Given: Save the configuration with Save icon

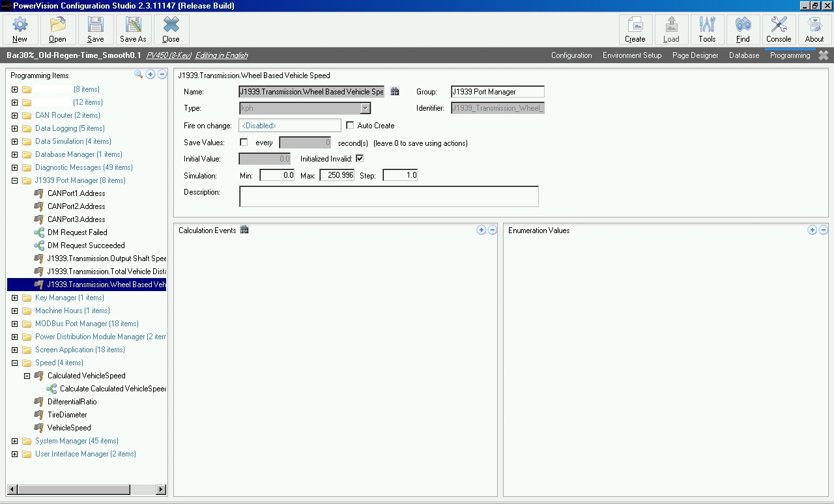Looking at the screenshot, I should click(x=96, y=30).
